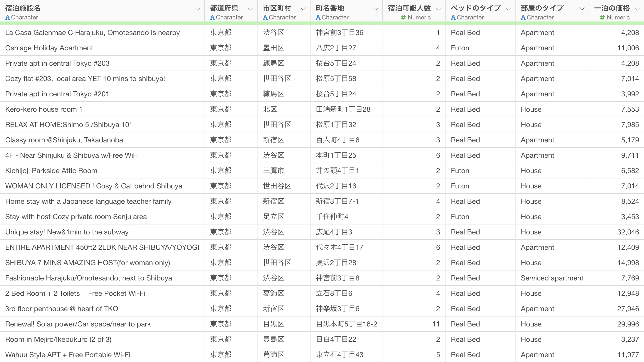Click the city cell 三鷹市
Viewport: 644px width, 362px height.
[284, 171]
